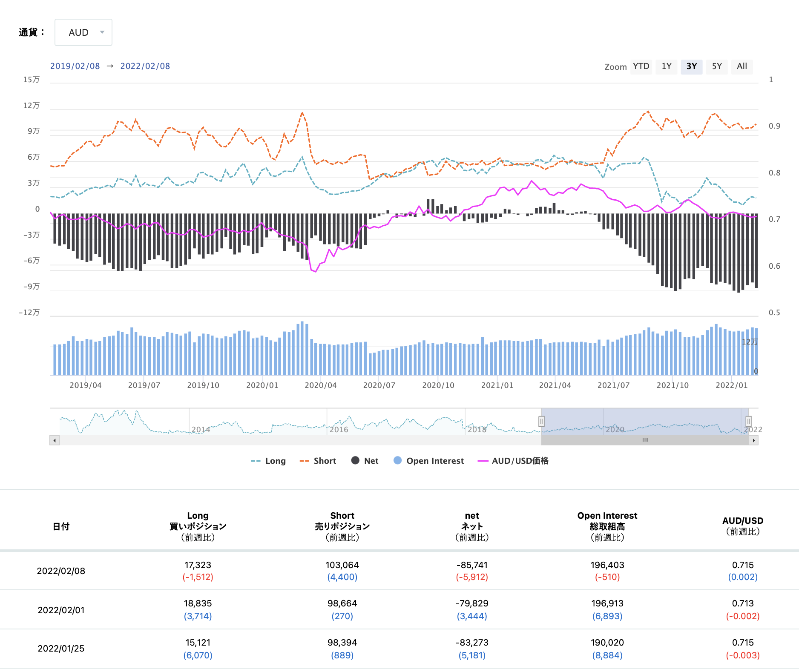The image size is (799, 672).
Task: Click the 2022/02/01 date cell
Action: coord(61,610)
